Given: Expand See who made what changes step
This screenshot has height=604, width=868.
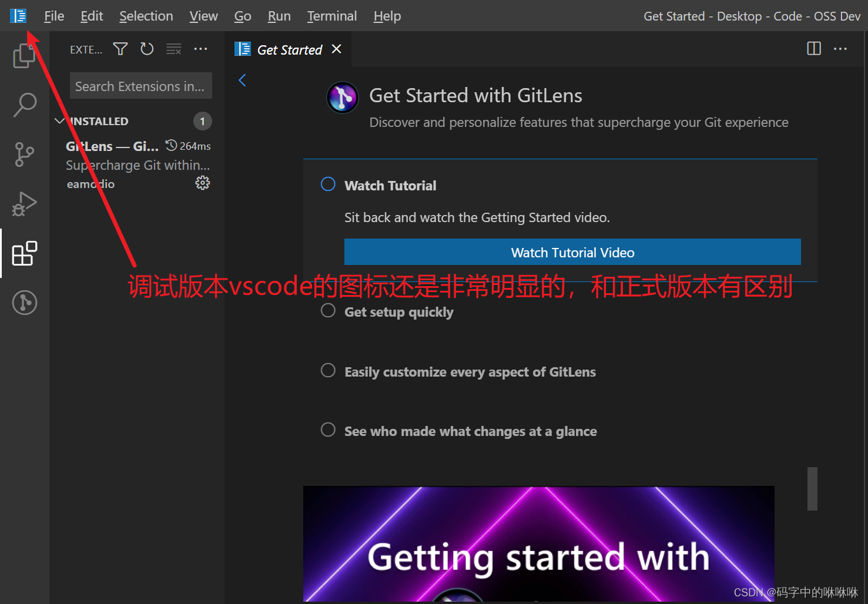Looking at the screenshot, I should [470, 431].
